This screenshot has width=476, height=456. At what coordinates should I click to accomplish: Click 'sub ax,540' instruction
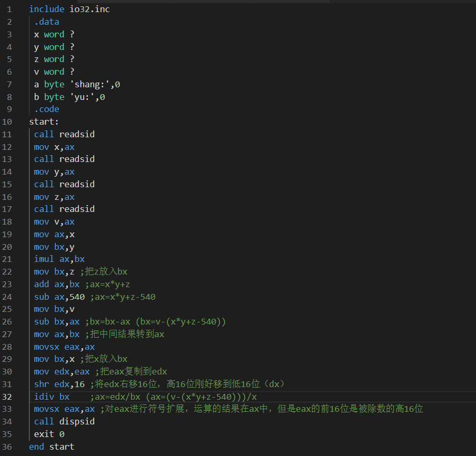coord(59,297)
